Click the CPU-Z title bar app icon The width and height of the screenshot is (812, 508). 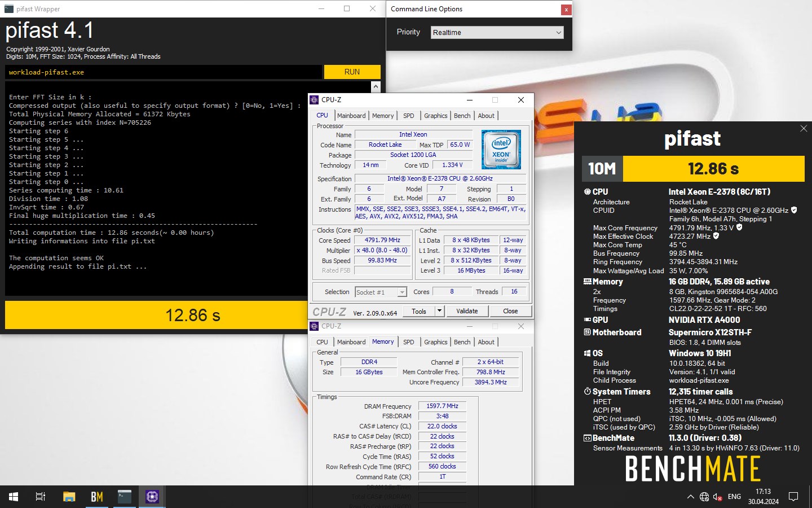314,100
